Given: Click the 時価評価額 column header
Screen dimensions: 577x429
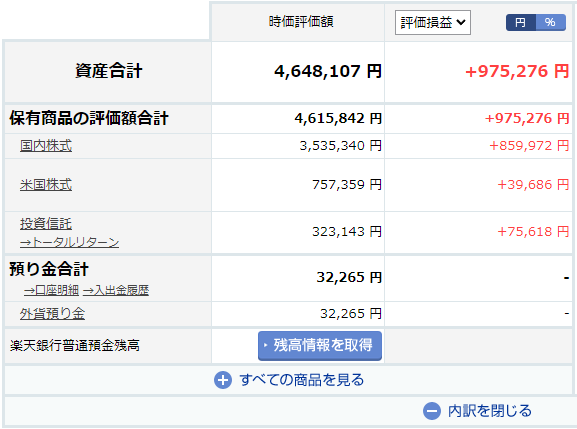Looking at the screenshot, I should [301, 22].
